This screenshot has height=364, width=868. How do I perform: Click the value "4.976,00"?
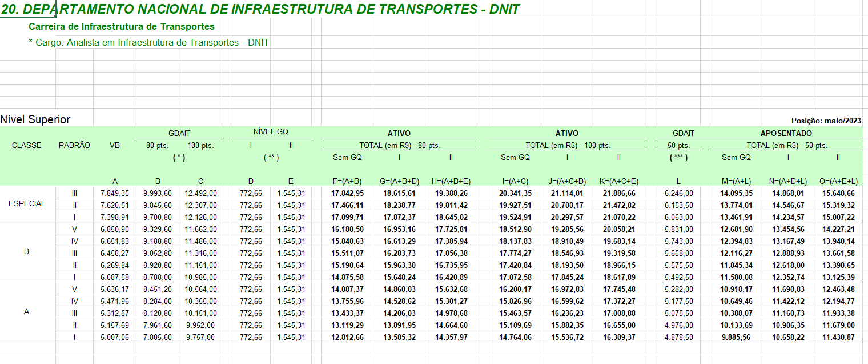coord(679,325)
